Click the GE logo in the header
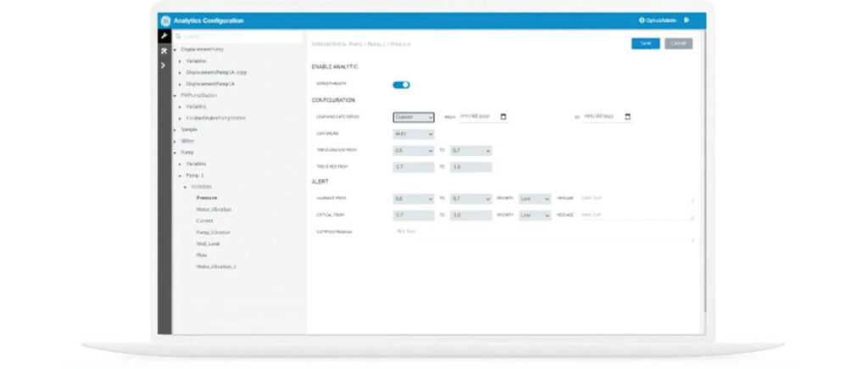The image size is (868, 369). [165, 20]
